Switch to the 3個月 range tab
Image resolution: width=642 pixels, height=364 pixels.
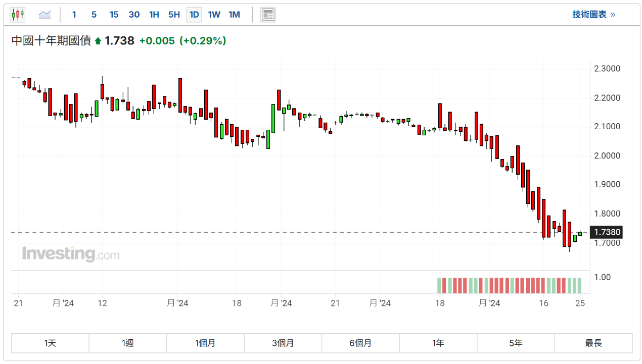tap(283, 343)
